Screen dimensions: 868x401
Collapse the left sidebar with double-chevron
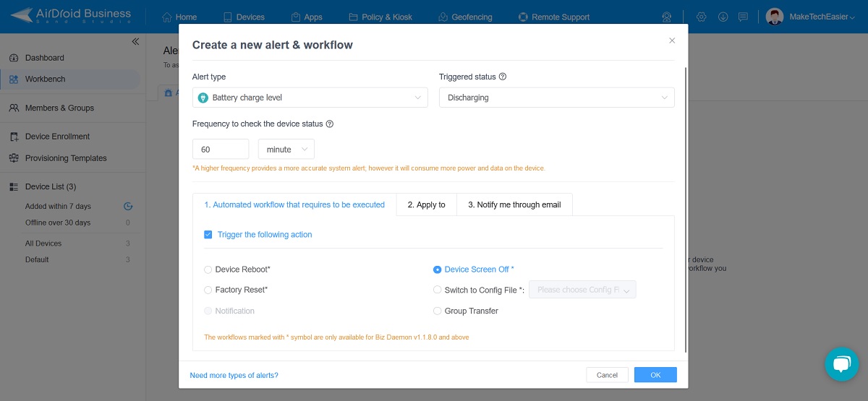click(135, 42)
